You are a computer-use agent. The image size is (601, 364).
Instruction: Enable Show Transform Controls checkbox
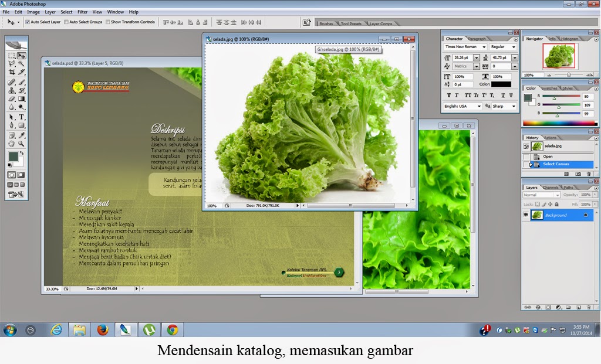click(x=108, y=22)
